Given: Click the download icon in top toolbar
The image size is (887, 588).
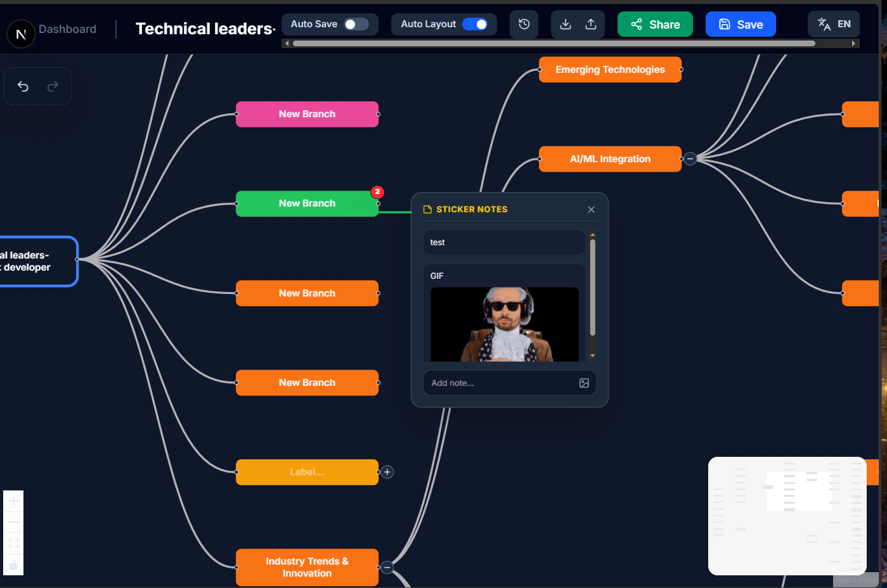Looking at the screenshot, I should pos(566,24).
